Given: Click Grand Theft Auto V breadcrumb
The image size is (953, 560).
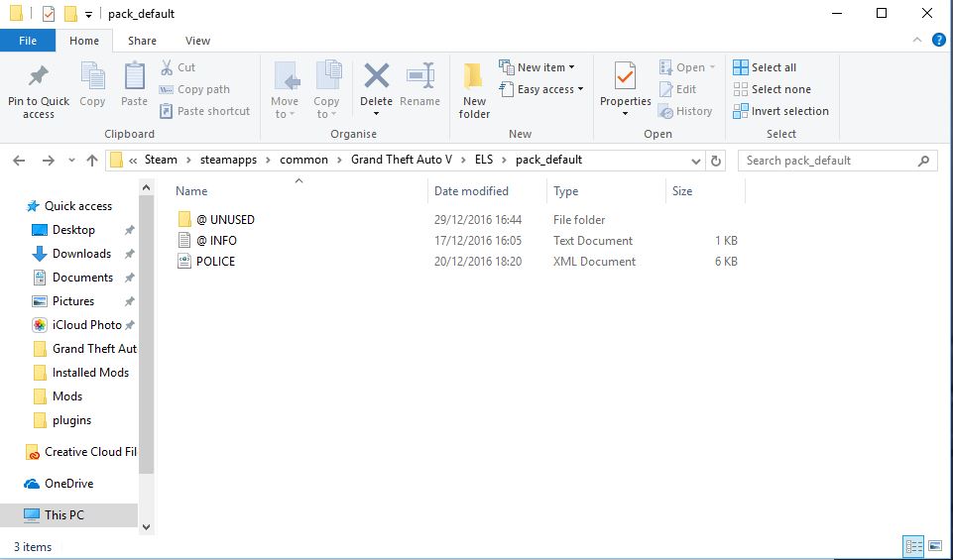Looking at the screenshot, I should point(402,160).
